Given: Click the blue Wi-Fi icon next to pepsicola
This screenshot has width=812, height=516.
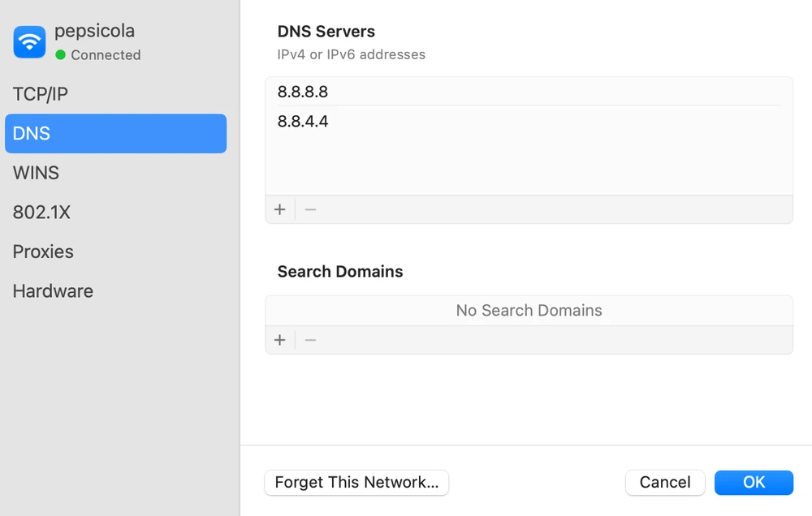Looking at the screenshot, I should (29, 41).
